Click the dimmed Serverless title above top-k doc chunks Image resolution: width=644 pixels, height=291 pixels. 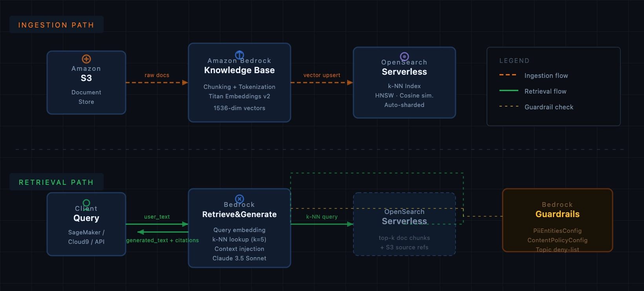(404, 221)
